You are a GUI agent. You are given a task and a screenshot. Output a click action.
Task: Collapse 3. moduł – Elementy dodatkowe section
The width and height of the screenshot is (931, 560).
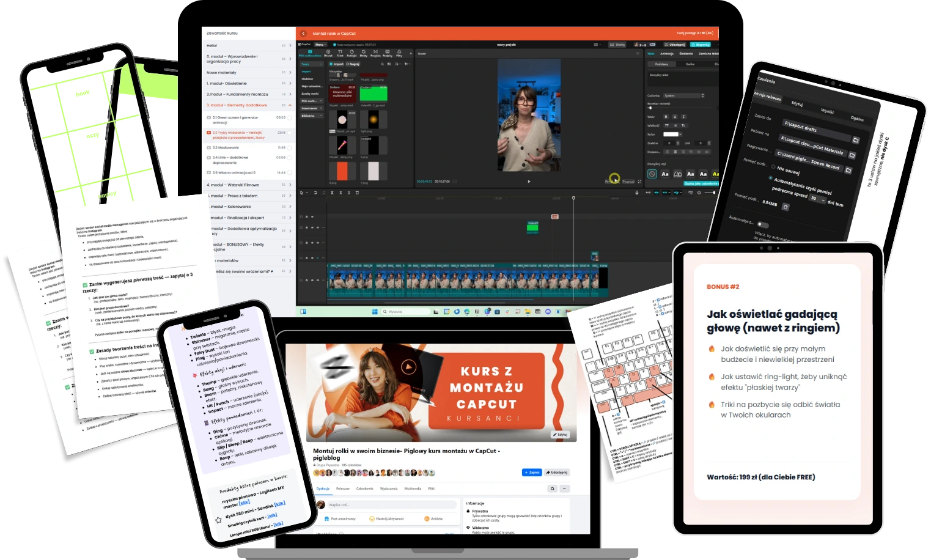290,105
